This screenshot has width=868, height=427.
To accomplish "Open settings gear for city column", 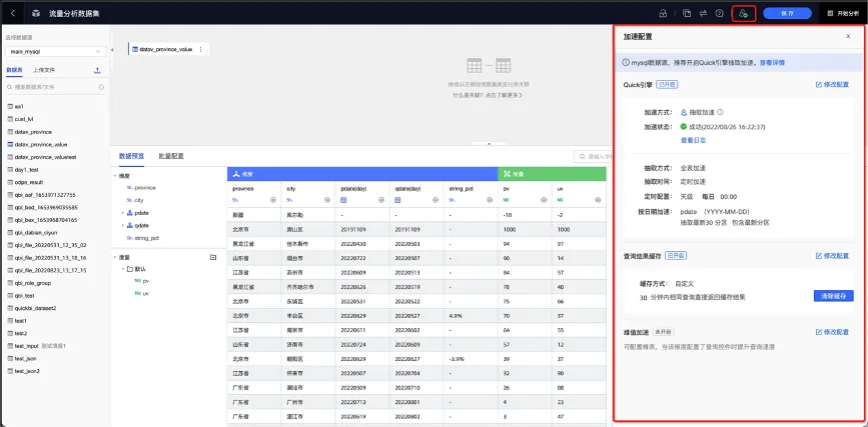I will [x=327, y=200].
